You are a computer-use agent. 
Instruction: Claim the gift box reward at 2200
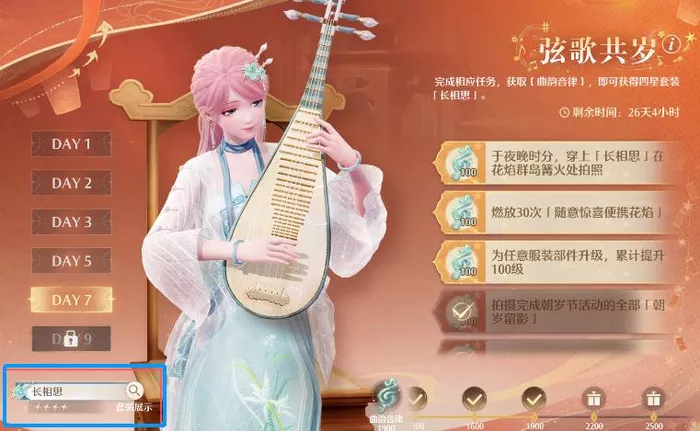(594, 399)
